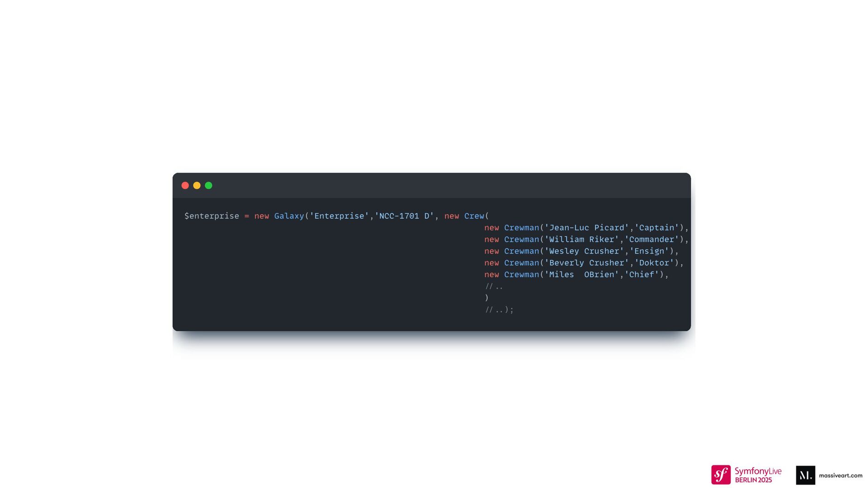
Task: Click the 'Jean-Luc Picard' string
Action: (587, 228)
